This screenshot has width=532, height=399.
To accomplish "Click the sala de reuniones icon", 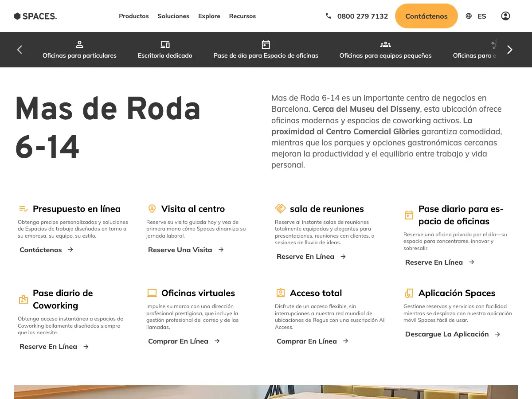I will pyautogui.click(x=280, y=209).
